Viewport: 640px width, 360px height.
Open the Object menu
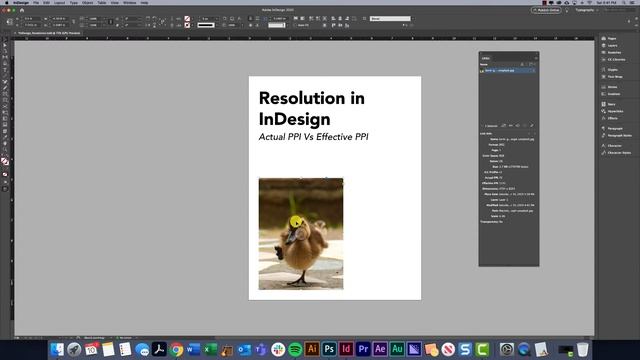point(88,2)
